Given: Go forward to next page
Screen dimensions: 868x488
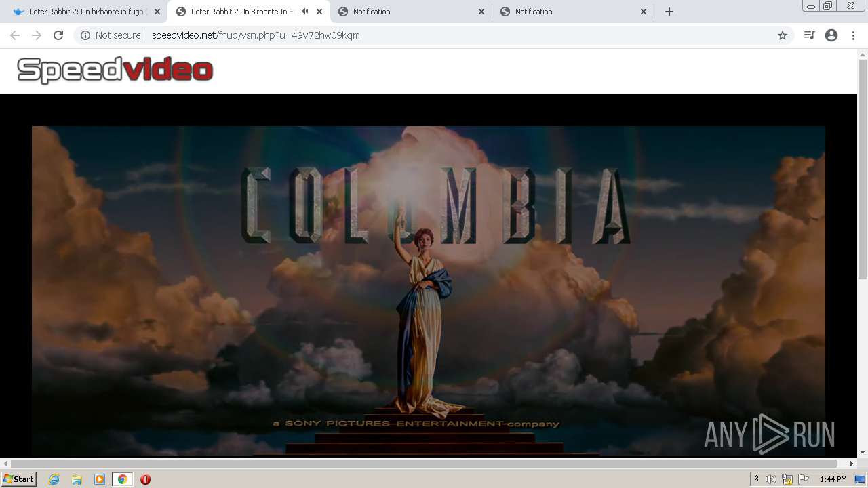Looking at the screenshot, I should pyautogui.click(x=37, y=35).
